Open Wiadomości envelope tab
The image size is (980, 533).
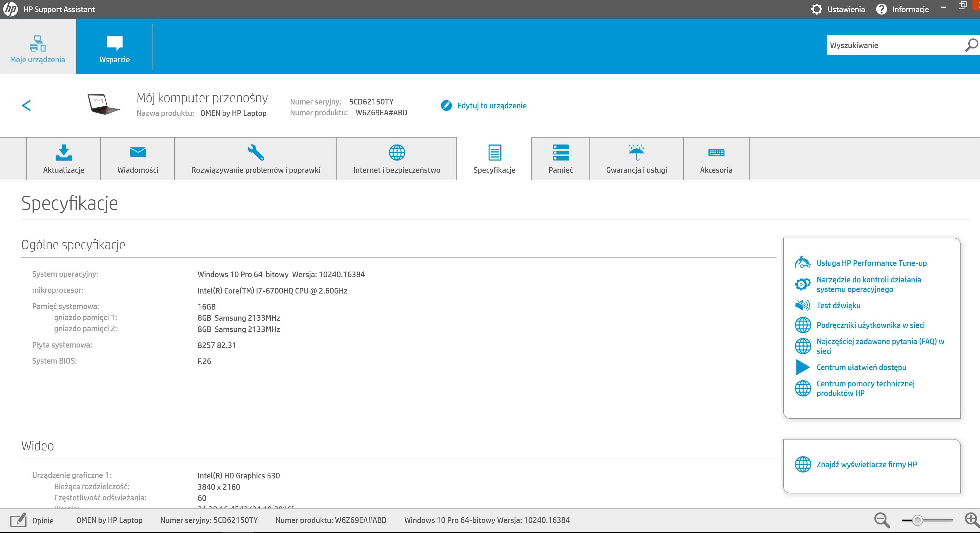[x=138, y=159]
